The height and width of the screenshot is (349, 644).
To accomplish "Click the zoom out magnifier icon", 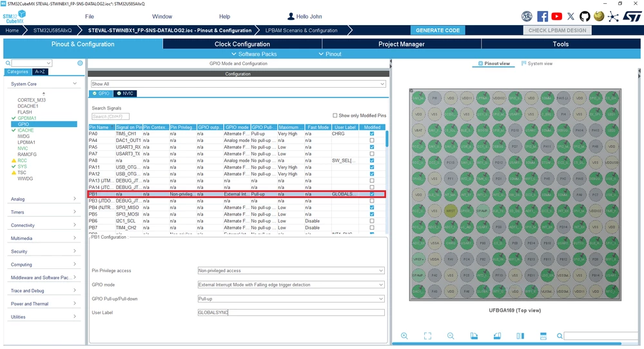I will click(451, 336).
